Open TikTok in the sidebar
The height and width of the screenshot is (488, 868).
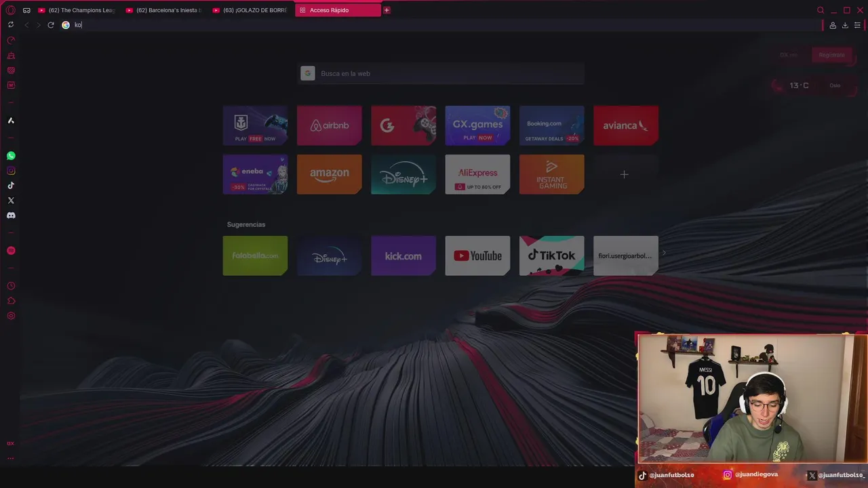tap(11, 186)
